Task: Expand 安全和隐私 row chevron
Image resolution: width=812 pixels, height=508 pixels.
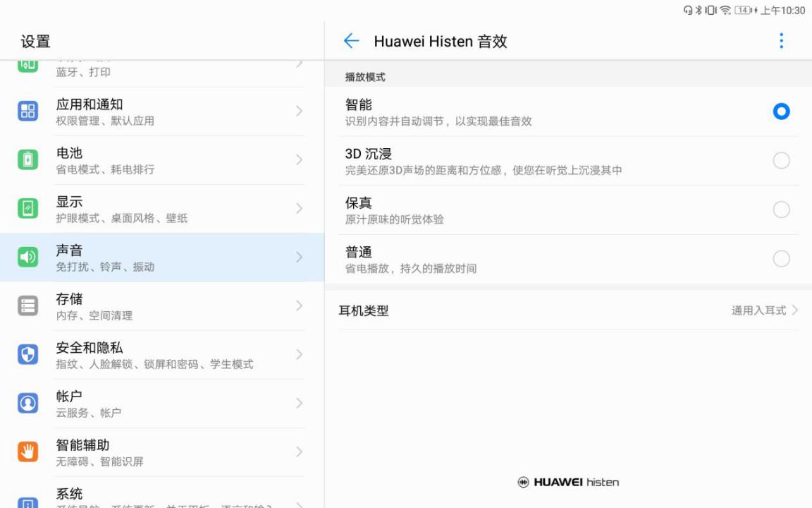Action: point(300,355)
